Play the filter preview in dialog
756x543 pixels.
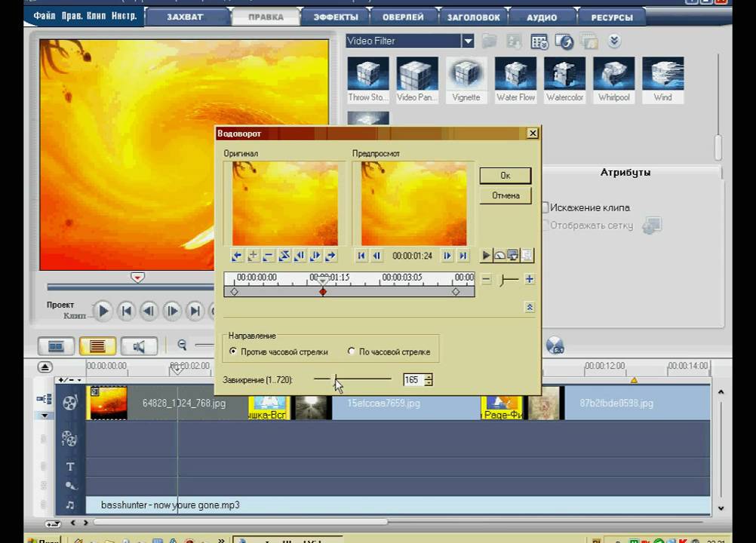click(486, 256)
